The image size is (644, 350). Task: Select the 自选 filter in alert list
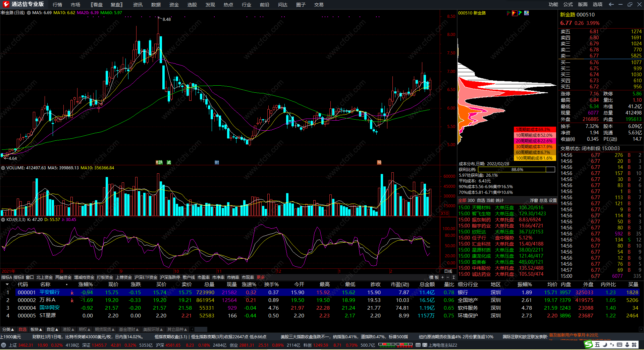(481, 201)
